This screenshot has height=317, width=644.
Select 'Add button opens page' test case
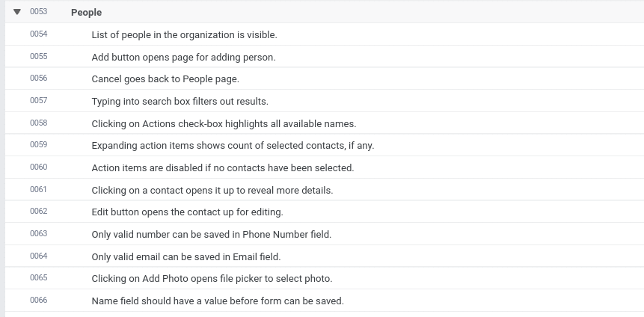pos(183,57)
